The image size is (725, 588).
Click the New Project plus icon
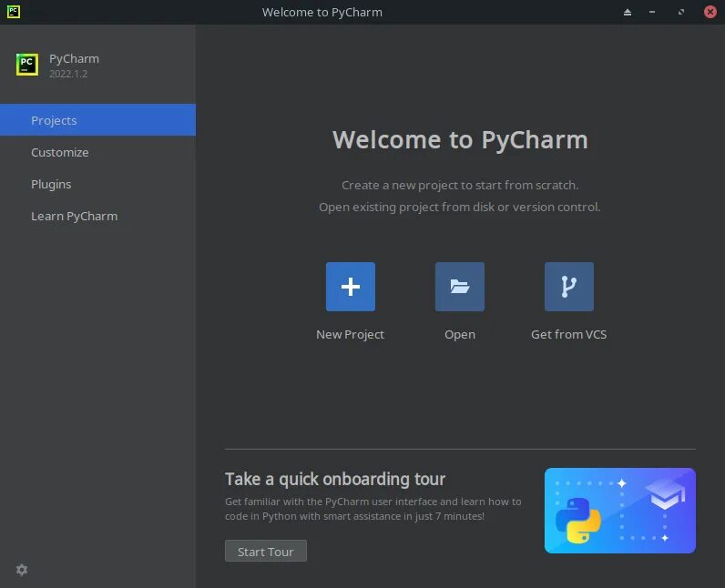tap(351, 287)
